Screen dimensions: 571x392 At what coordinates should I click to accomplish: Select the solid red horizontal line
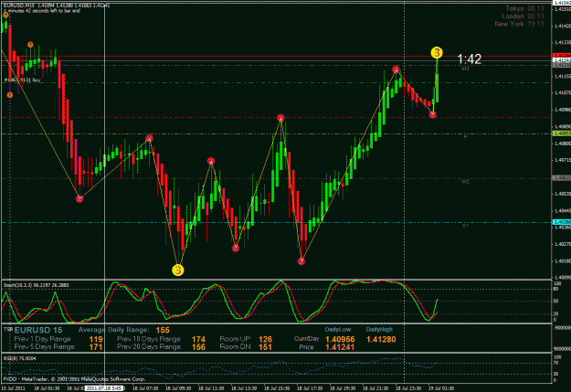tap(277, 57)
